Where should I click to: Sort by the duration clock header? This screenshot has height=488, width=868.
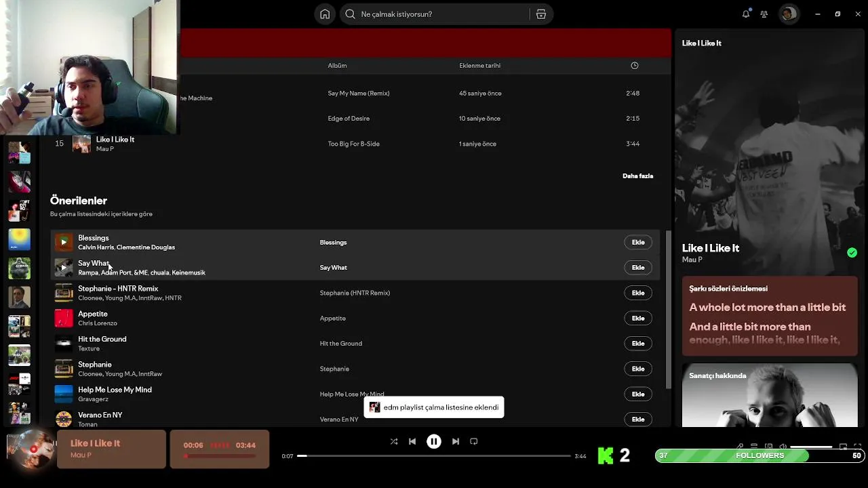click(x=635, y=66)
